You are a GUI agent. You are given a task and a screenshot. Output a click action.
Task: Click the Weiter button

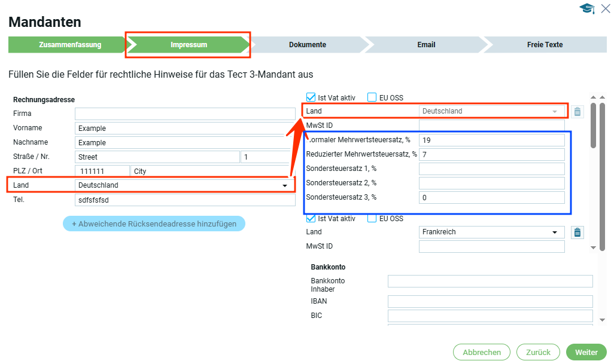tap(586, 352)
